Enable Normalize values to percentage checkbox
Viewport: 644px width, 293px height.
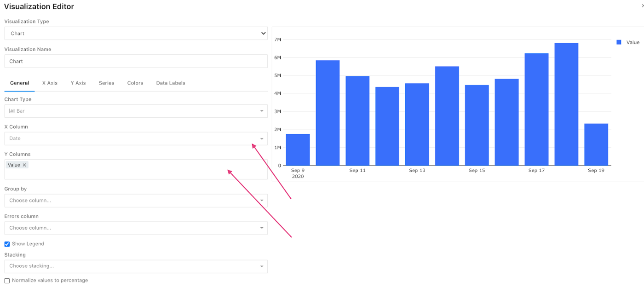pos(7,281)
